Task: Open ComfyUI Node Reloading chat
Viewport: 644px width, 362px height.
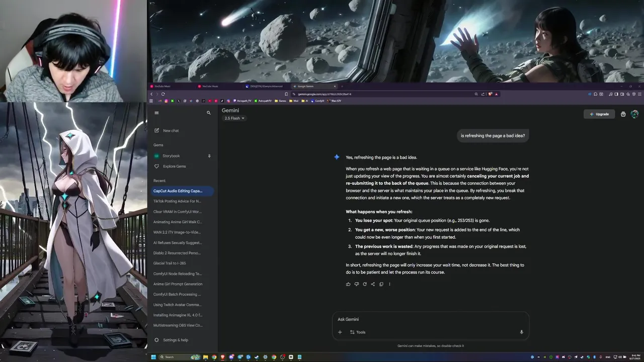Action: (x=177, y=274)
